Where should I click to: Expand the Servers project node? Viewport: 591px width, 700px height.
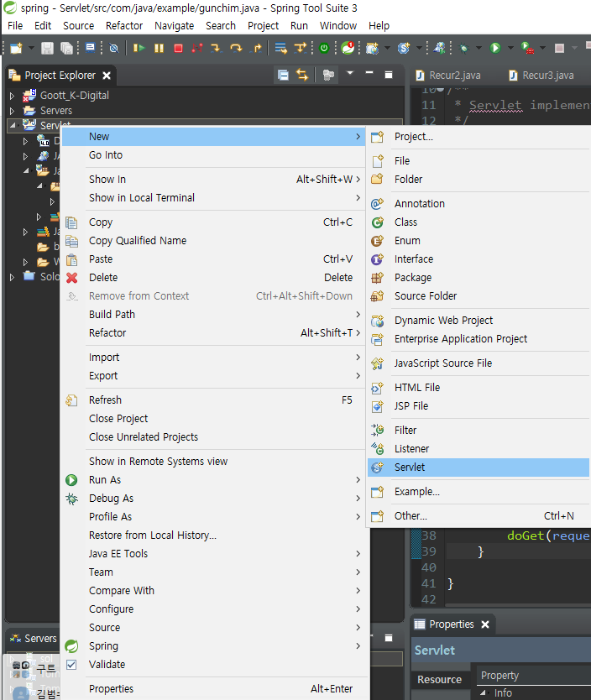[x=12, y=111]
